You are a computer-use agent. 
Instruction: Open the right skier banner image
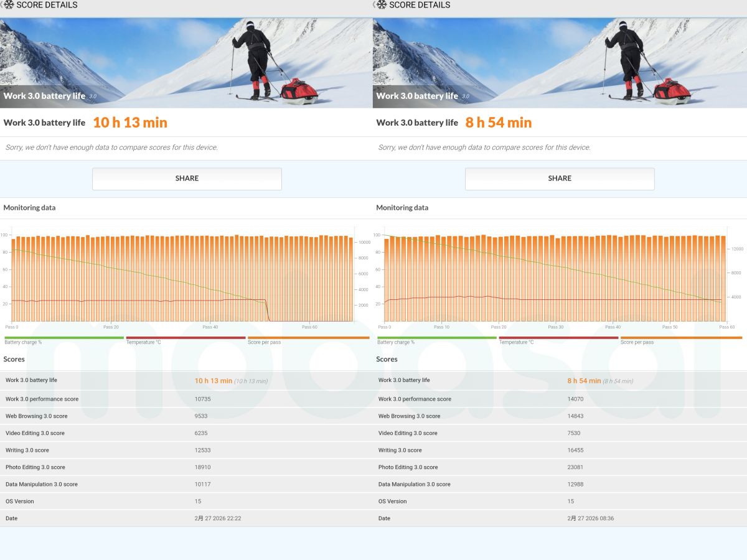[x=560, y=62]
